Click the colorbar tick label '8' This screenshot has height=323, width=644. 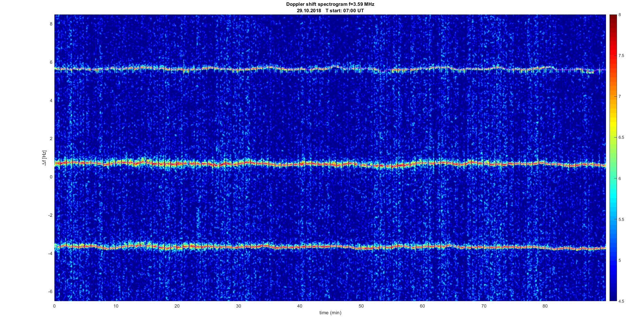pyautogui.click(x=620, y=15)
